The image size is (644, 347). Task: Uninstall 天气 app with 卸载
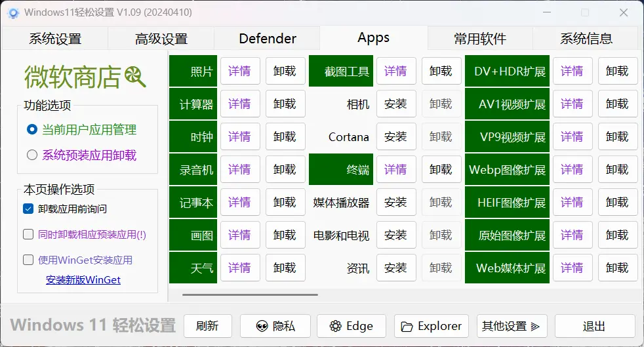285,268
